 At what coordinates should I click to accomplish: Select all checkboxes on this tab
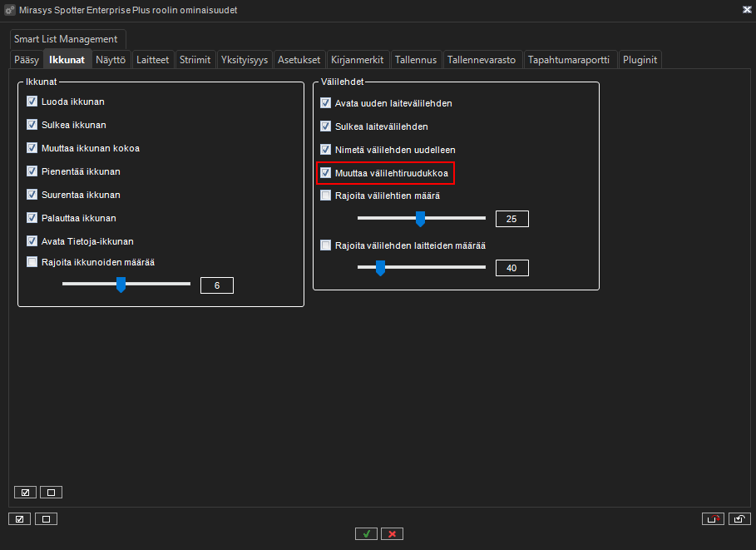point(25,492)
